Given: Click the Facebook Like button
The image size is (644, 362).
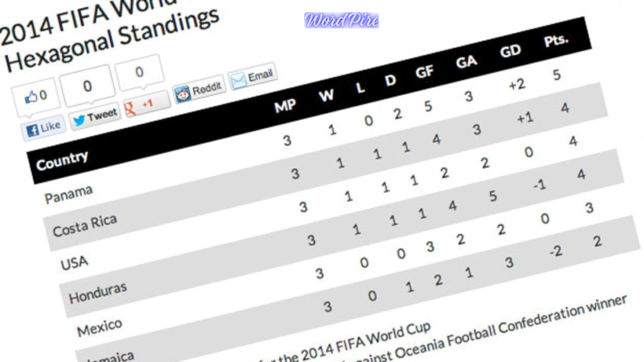Looking at the screenshot, I should pos(43,129).
